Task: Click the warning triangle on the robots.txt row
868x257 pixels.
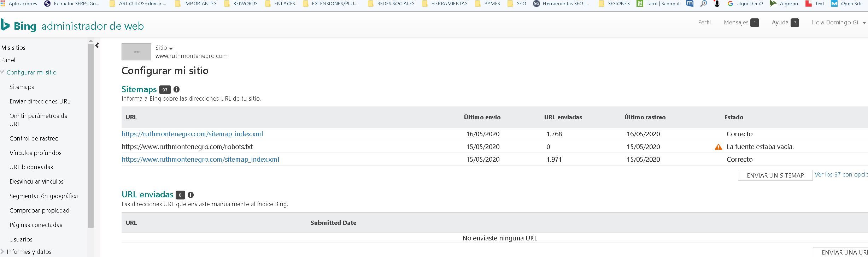Action: point(718,147)
